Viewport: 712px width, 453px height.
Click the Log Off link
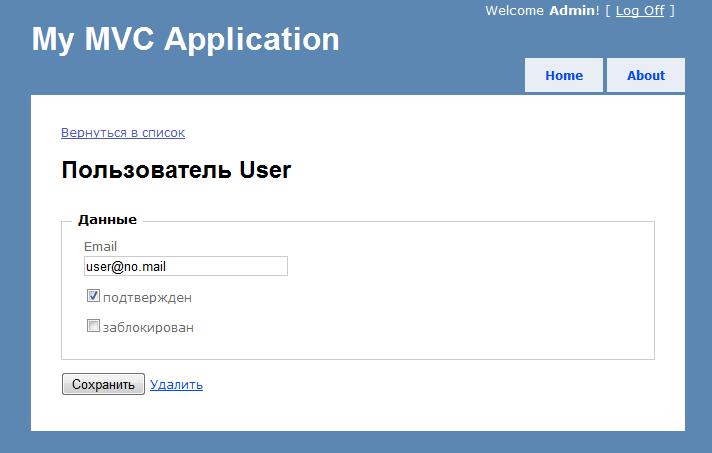pos(640,10)
